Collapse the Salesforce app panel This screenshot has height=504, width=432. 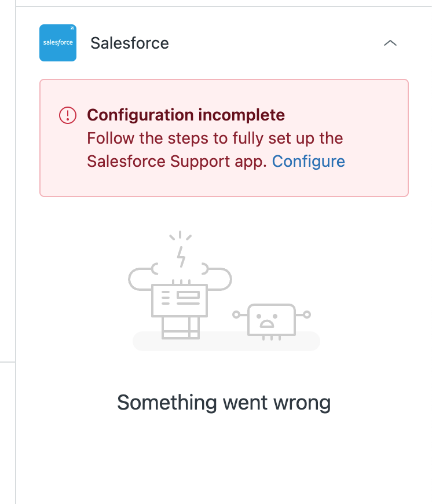point(390,43)
